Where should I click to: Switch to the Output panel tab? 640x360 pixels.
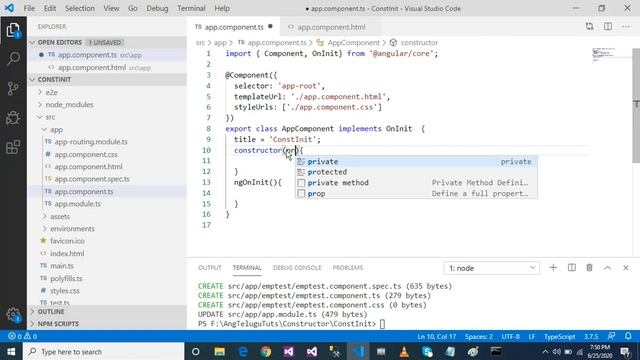coord(210,268)
